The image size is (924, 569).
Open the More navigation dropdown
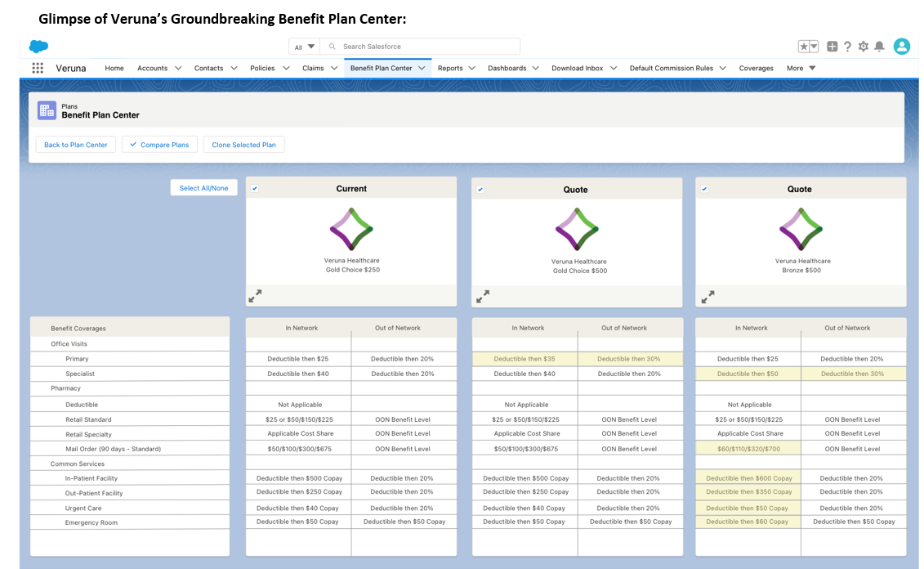pos(801,69)
